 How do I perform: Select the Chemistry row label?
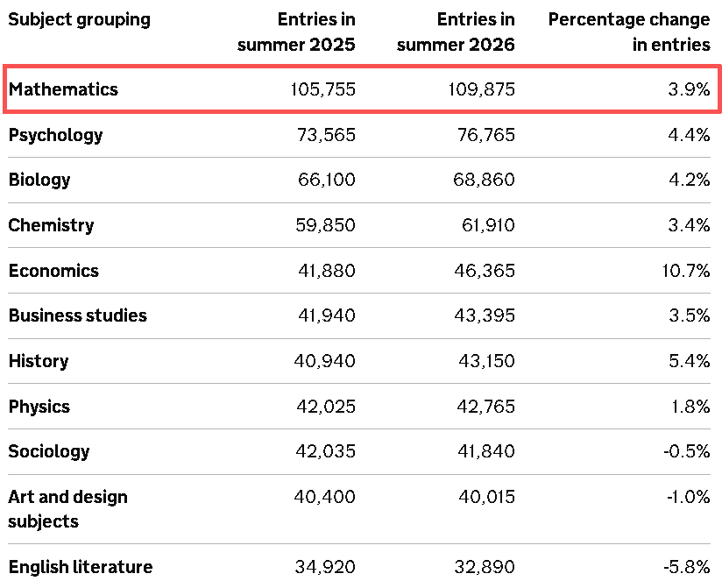[51, 225]
